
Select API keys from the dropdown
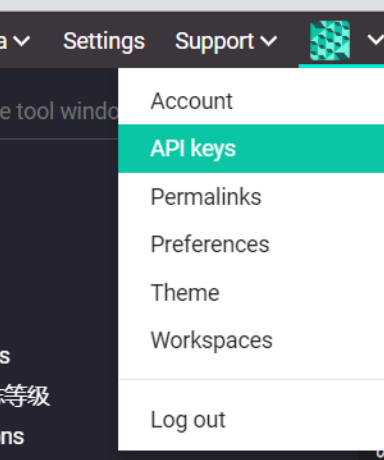(251, 149)
